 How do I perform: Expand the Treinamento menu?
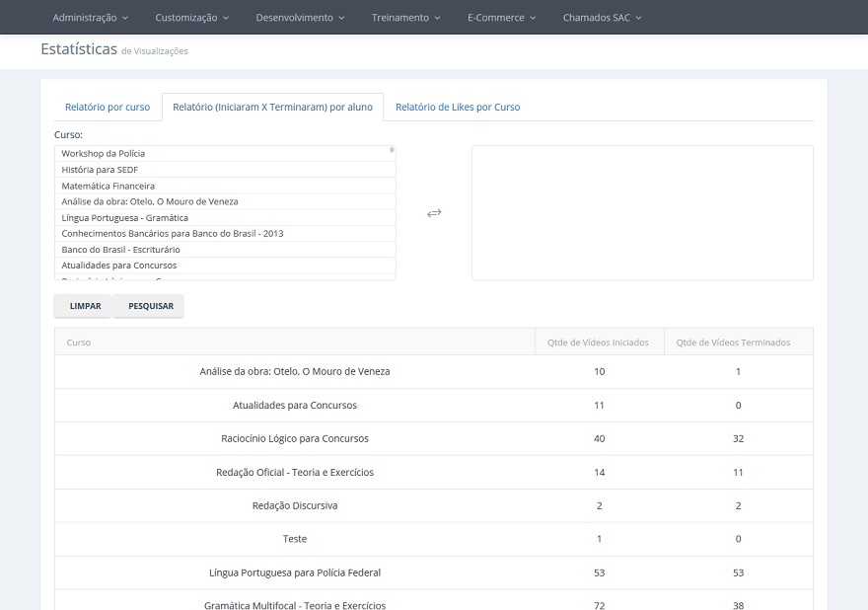pyautogui.click(x=405, y=18)
